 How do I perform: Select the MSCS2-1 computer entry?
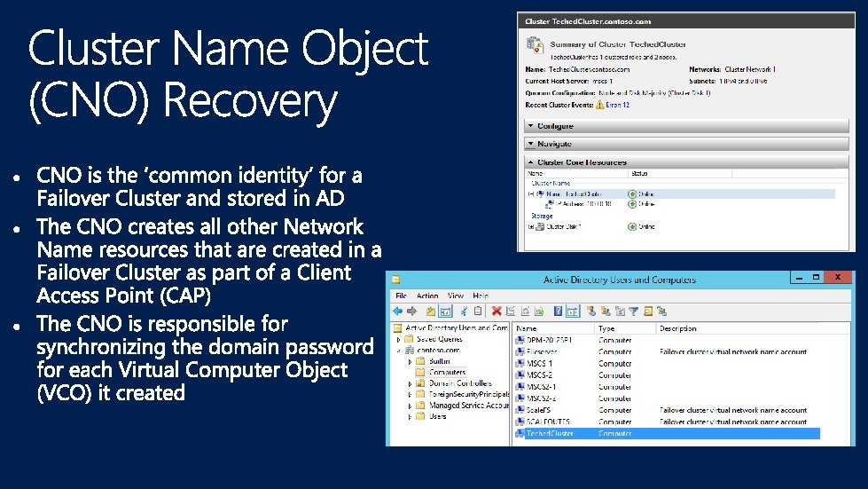(542, 387)
